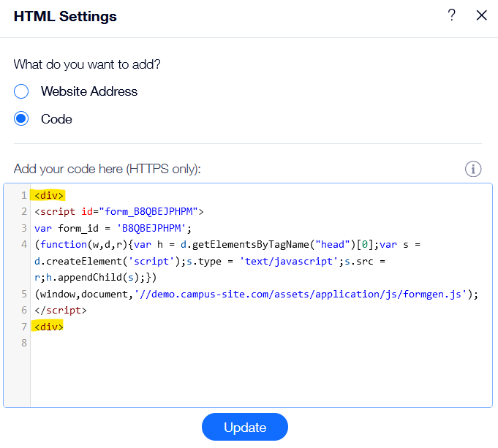Viewport: 498px width, 448px height.
Task: Open the help question mark icon
Action: (451, 15)
